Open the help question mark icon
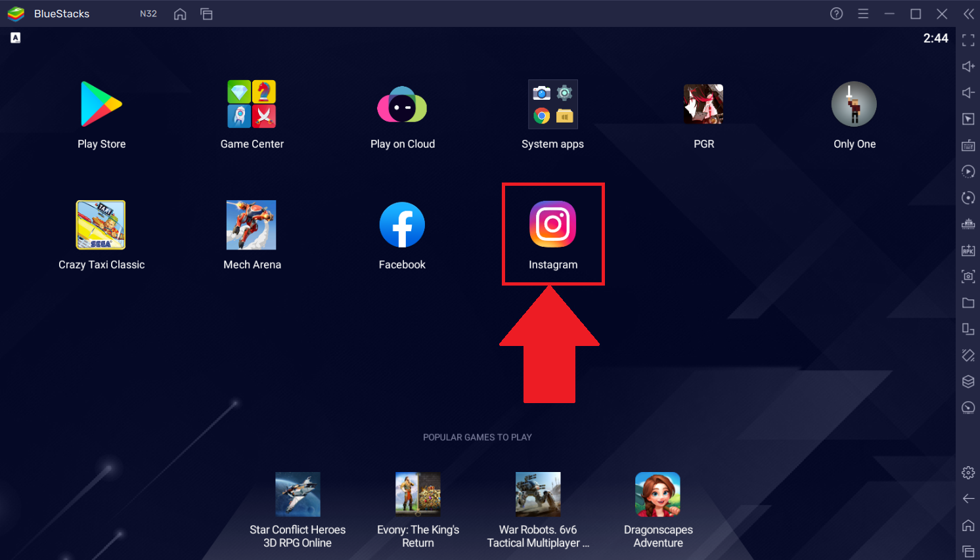 coord(836,14)
